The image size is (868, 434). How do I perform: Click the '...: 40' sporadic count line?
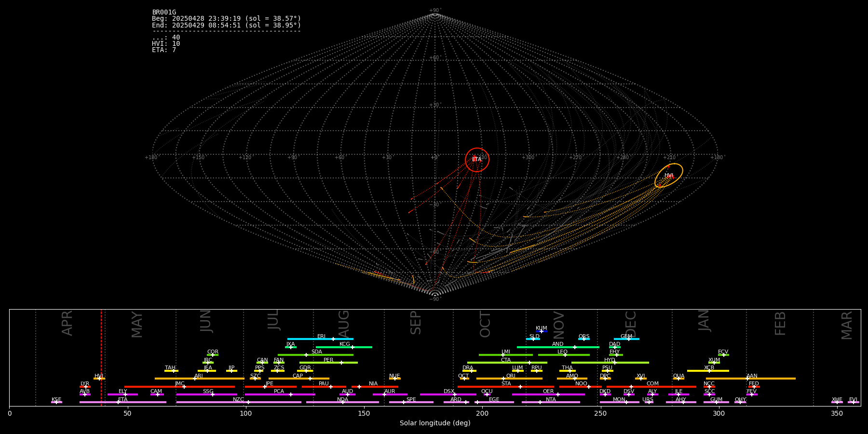coord(166,38)
